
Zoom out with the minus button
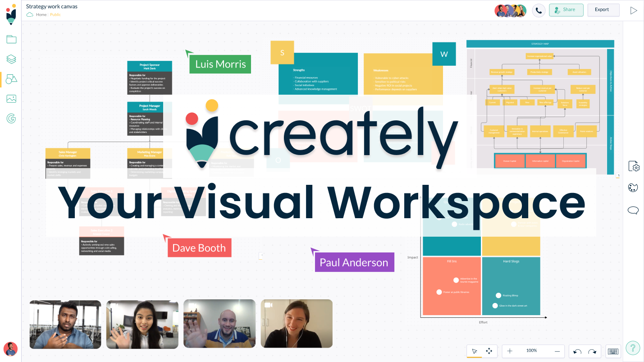(x=557, y=351)
